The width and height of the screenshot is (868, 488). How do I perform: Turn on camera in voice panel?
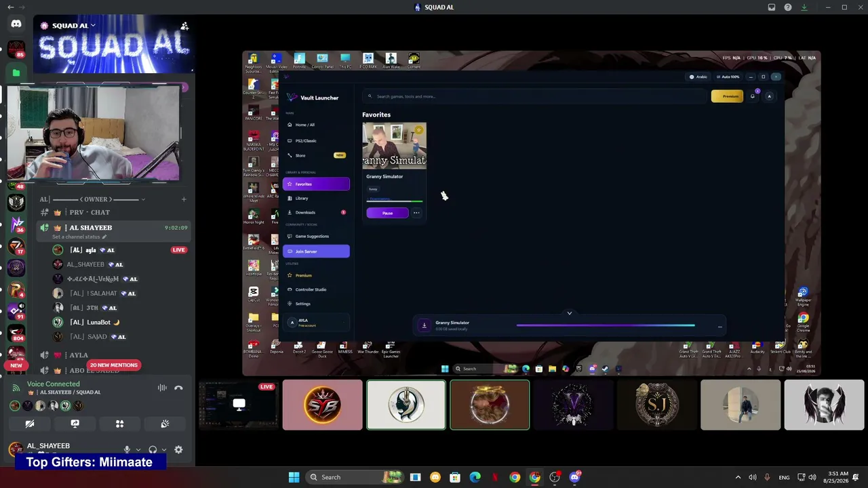[x=30, y=424]
